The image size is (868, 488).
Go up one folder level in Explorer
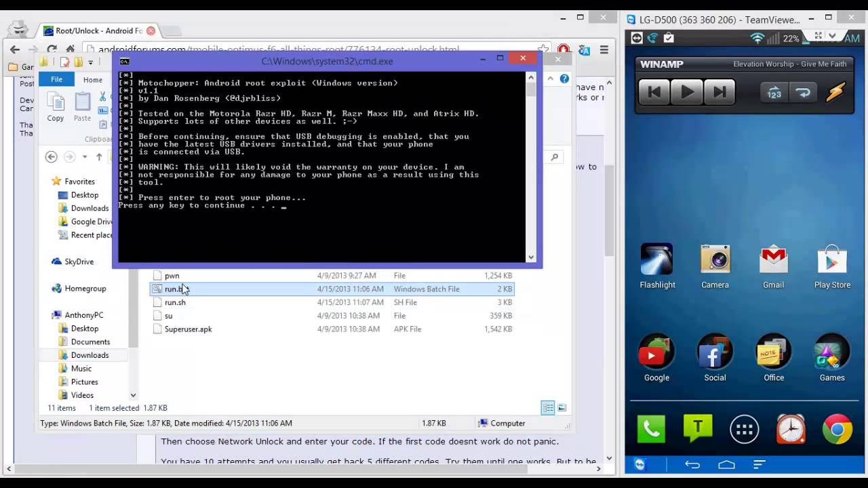99,157
